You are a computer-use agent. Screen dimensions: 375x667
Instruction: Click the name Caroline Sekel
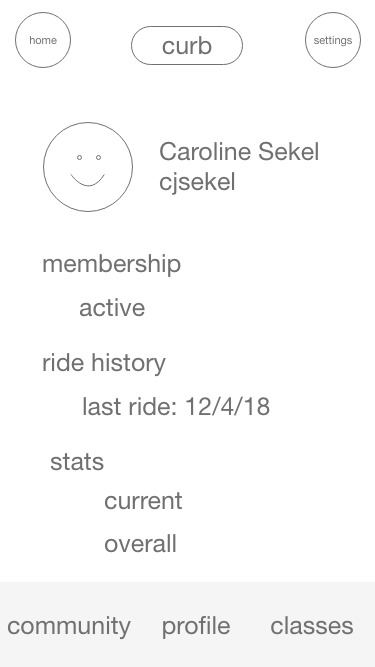(x=239, y=152)
